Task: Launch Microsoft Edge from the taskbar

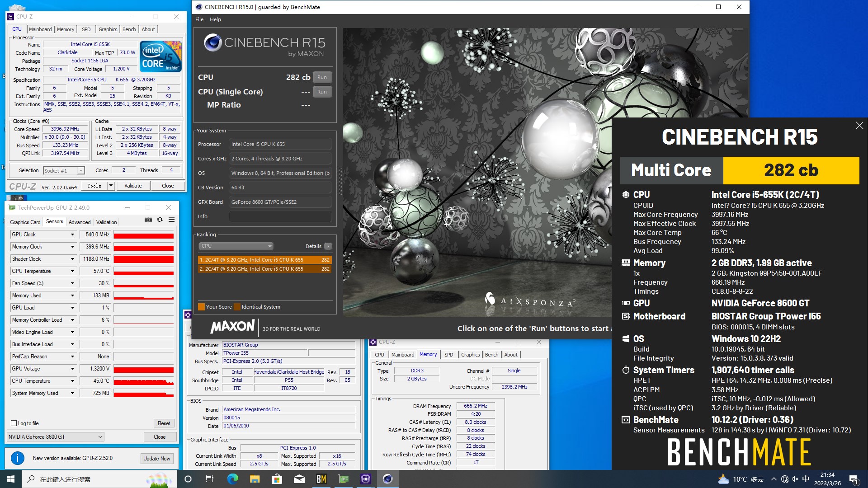Action: pyautogui.click(x=232, y=479)
